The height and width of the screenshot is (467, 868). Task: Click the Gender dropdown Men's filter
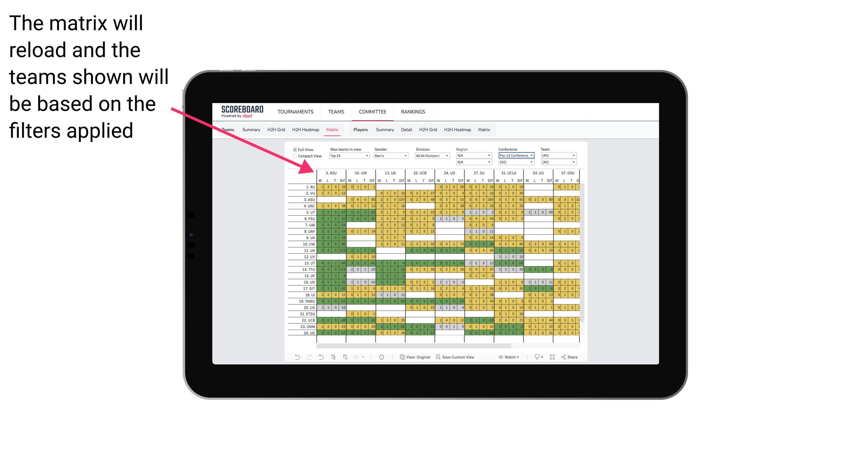coord(389,155)
